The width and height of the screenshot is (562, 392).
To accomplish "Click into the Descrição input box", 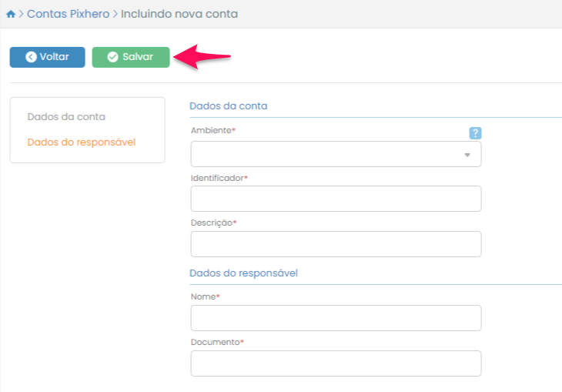I will pyautogui.click(x=335, y=244).
